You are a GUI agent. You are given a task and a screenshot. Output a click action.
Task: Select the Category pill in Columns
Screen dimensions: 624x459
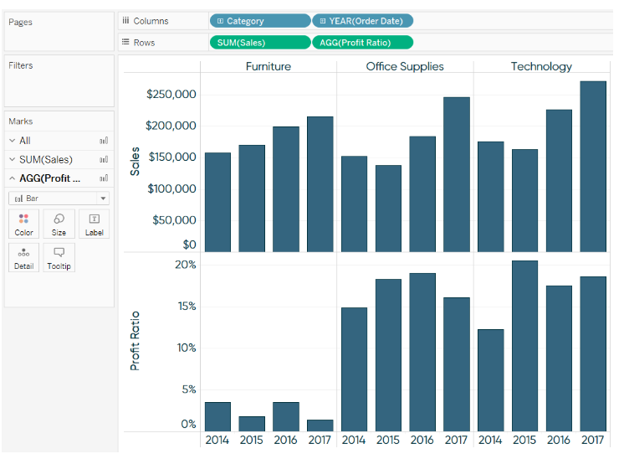point(260,21)
